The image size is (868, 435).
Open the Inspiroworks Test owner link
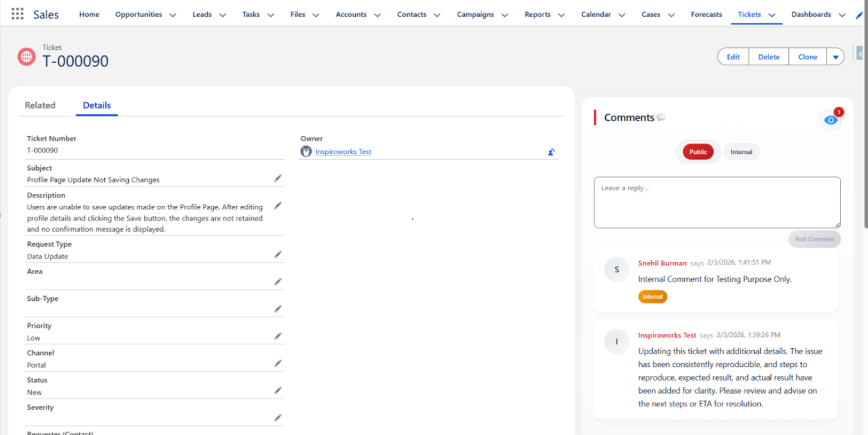(x=343, y=152)
